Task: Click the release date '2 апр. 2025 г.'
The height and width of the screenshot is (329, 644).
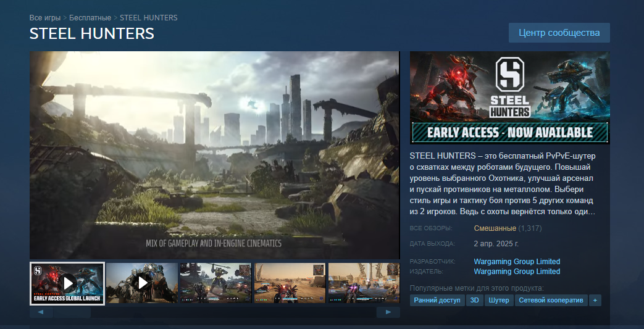Action: click(x=496, y=244)
